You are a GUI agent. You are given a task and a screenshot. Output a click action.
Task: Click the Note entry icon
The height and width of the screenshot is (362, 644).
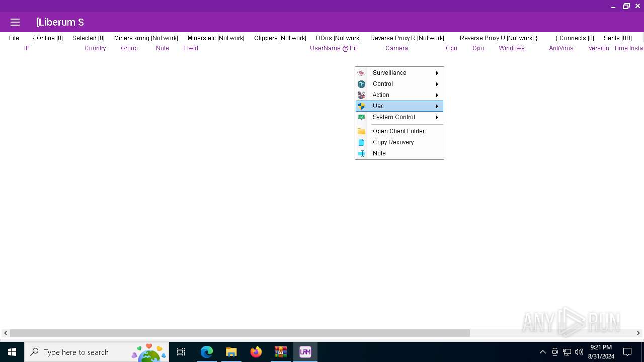(x=361, y=153)
